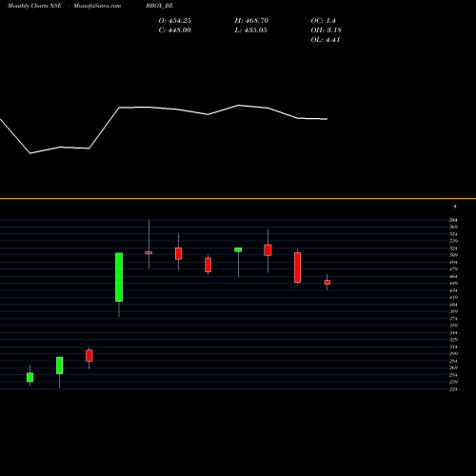The height and width of the screenshot is (476, 476).
Task: Click the OL: 4.41 reading
Action: 326,40
